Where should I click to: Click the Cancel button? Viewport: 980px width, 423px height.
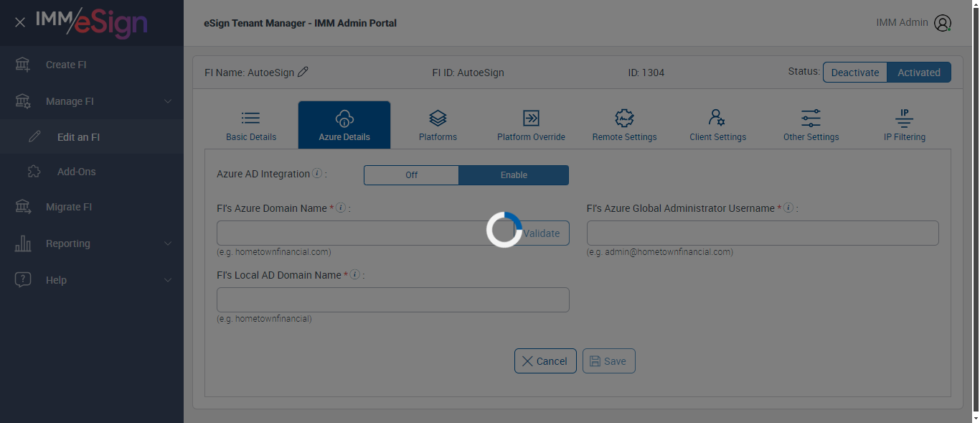pos(545,361)
